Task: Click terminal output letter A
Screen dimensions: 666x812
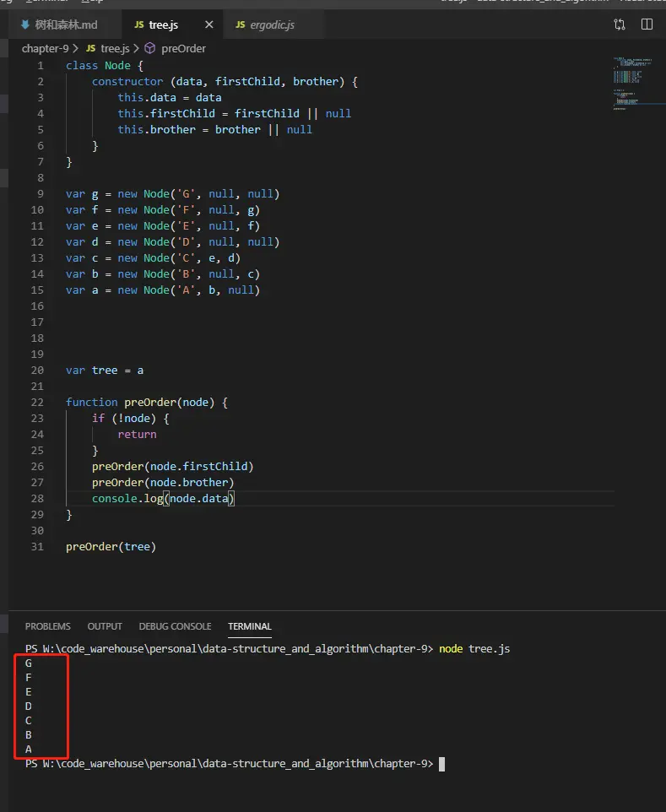Action: click(29, 749)
